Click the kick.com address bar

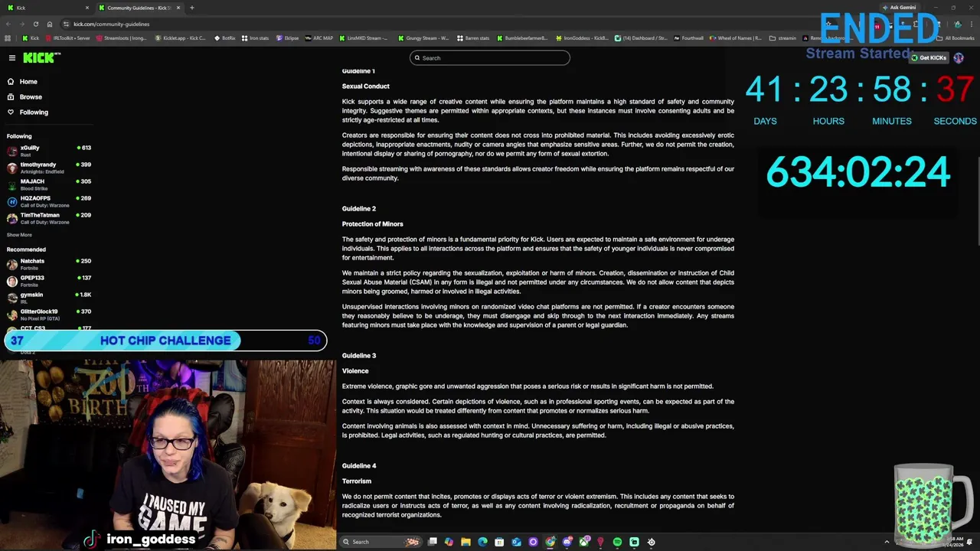click(x=444, y=24)
